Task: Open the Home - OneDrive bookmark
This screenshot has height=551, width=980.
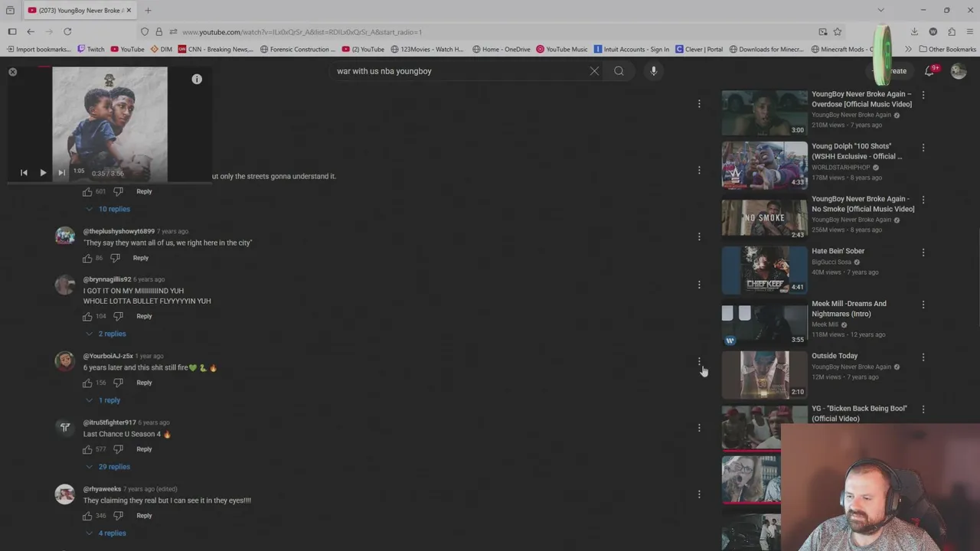Action: click(501, 49)
